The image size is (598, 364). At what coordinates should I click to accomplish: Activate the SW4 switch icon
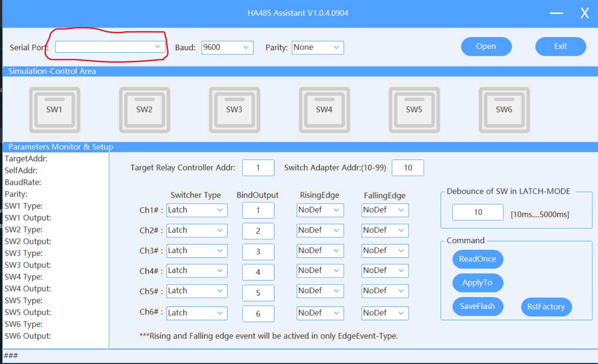(x=324, y=110)
